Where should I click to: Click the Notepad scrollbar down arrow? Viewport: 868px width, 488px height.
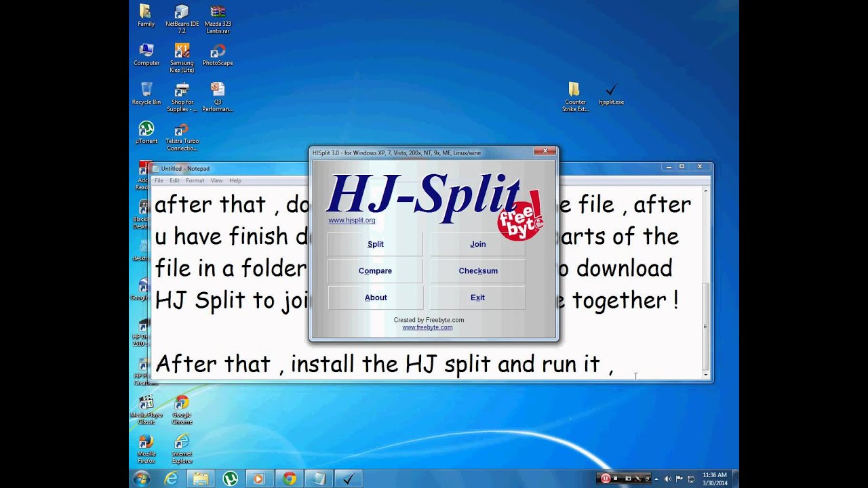point(705,375)
